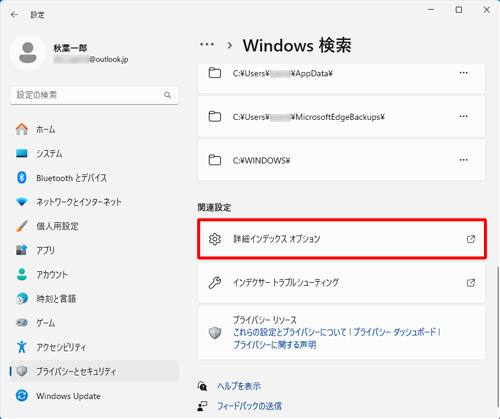The image size is (500, 419).
Task: Click the network Wi-Fi icon
Action: pos(22,202)
